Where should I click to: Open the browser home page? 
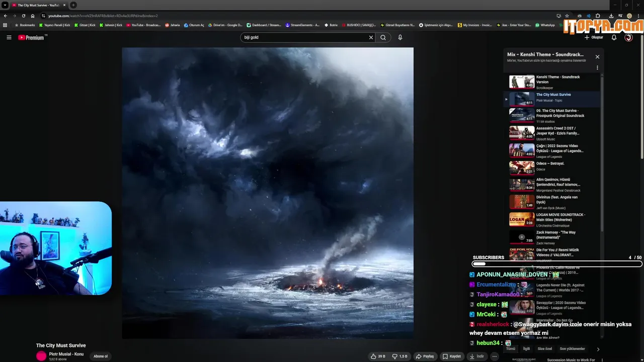[x=33, y=16]
